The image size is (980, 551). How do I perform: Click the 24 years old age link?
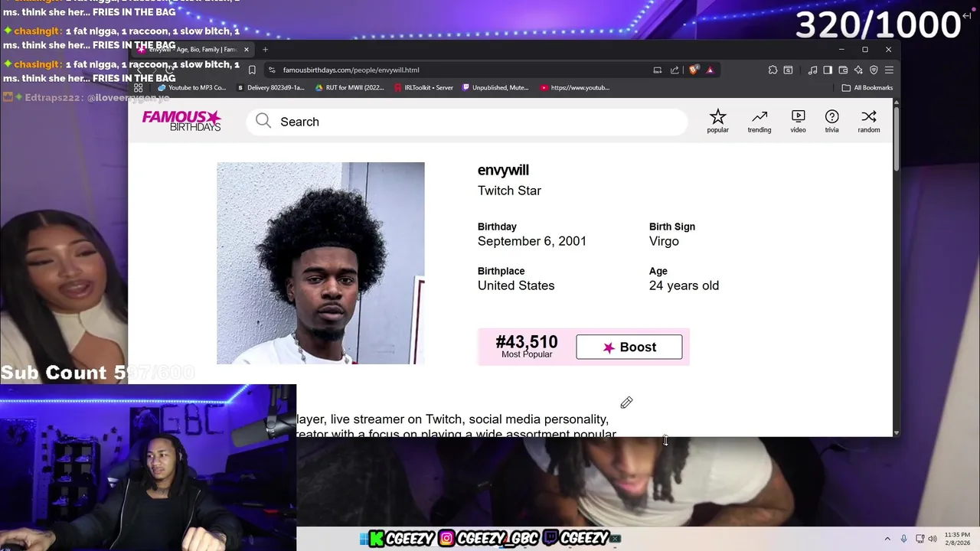684,285
